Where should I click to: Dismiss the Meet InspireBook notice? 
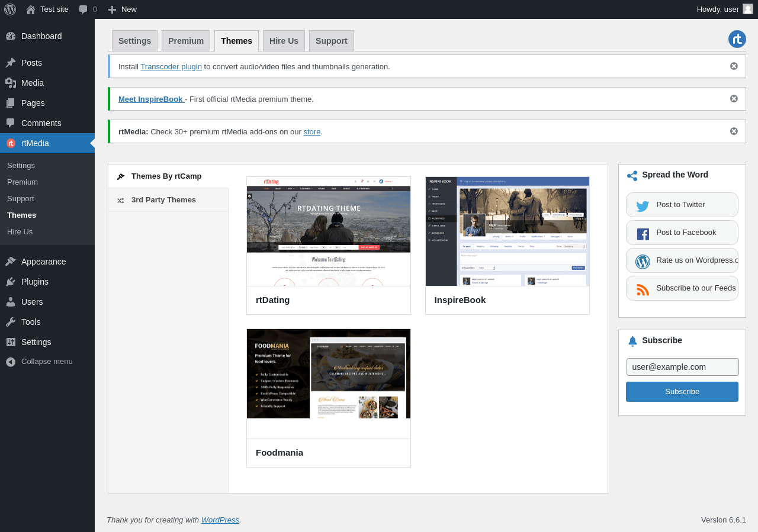pos(734,99)
